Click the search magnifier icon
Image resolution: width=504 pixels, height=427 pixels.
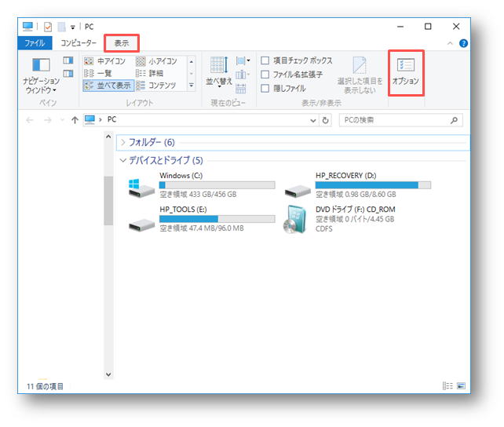click(x=454, y=120)
